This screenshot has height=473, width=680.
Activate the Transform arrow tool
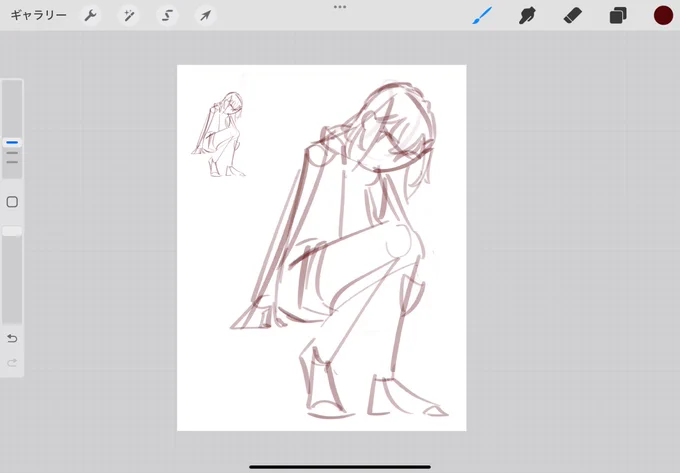[205, 16]
